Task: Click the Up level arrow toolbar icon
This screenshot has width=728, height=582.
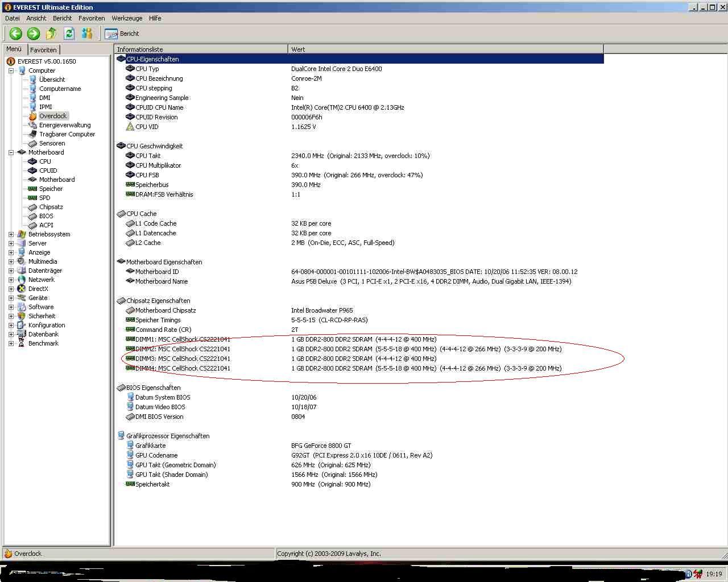Action: pos(52,34)
